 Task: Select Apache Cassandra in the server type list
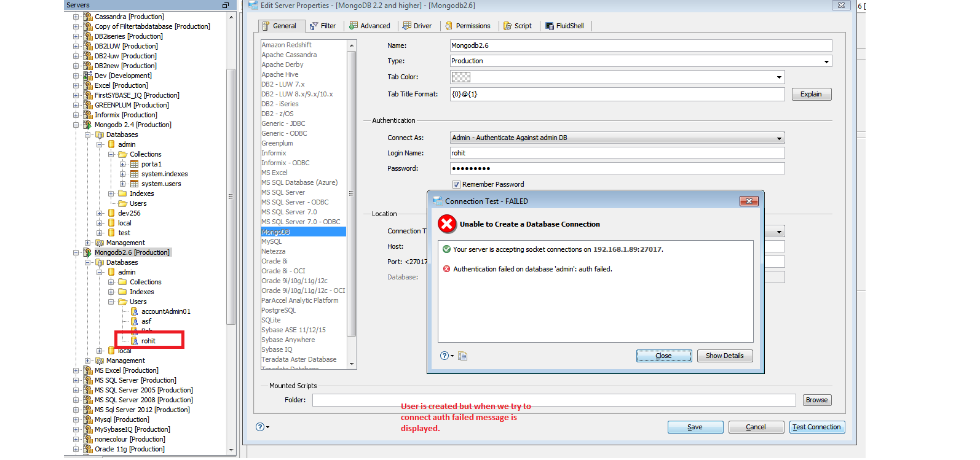click(x=289, y=55)
